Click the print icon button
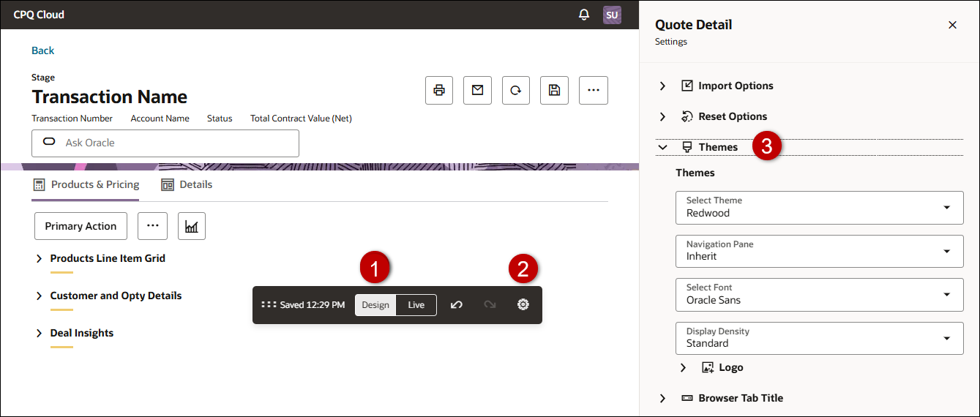 click(439, 90)
